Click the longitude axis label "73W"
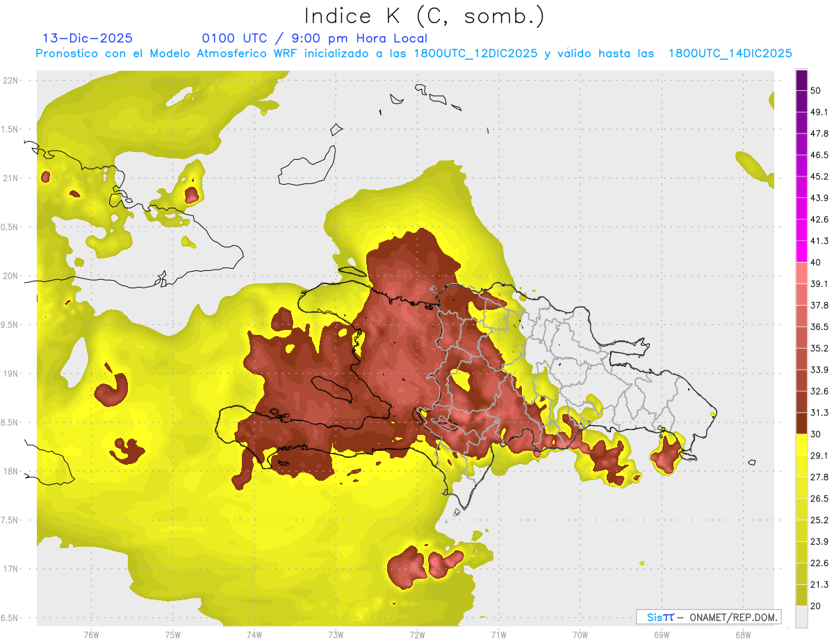This screenshot has height=644, width=834. click(x=336, y=635)
